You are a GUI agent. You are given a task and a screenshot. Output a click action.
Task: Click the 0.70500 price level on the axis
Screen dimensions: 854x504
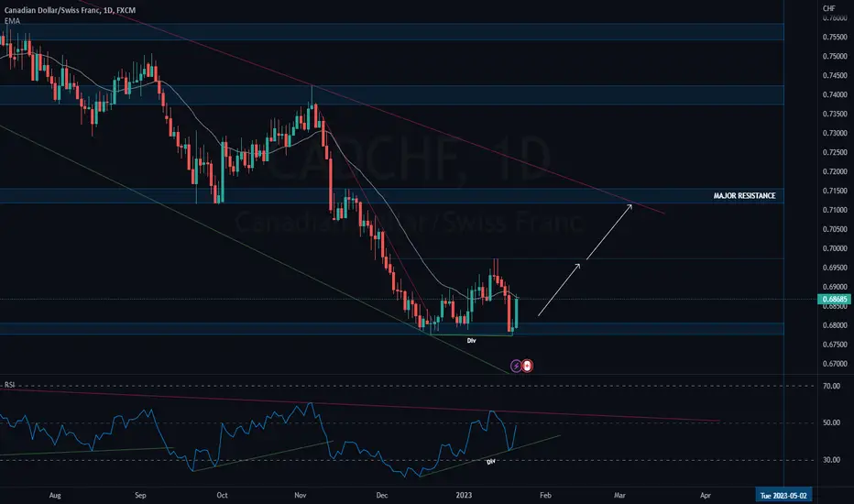[x=835, y=229]
